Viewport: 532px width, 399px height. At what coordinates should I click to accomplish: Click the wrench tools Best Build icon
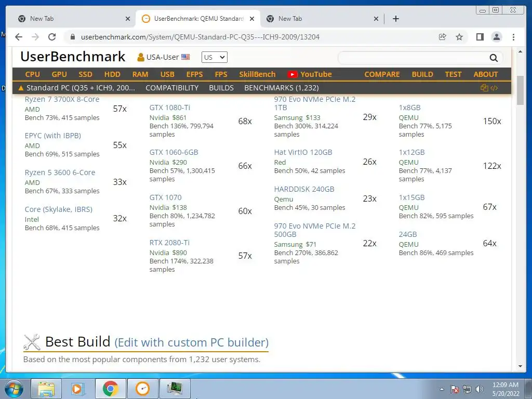[x=32, y=342]
